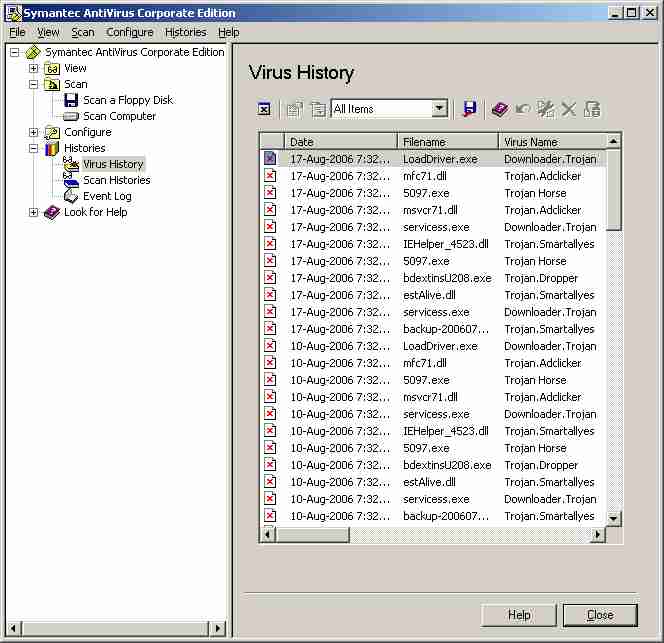Select Scan Histories in tree

(x=116, y=180)
